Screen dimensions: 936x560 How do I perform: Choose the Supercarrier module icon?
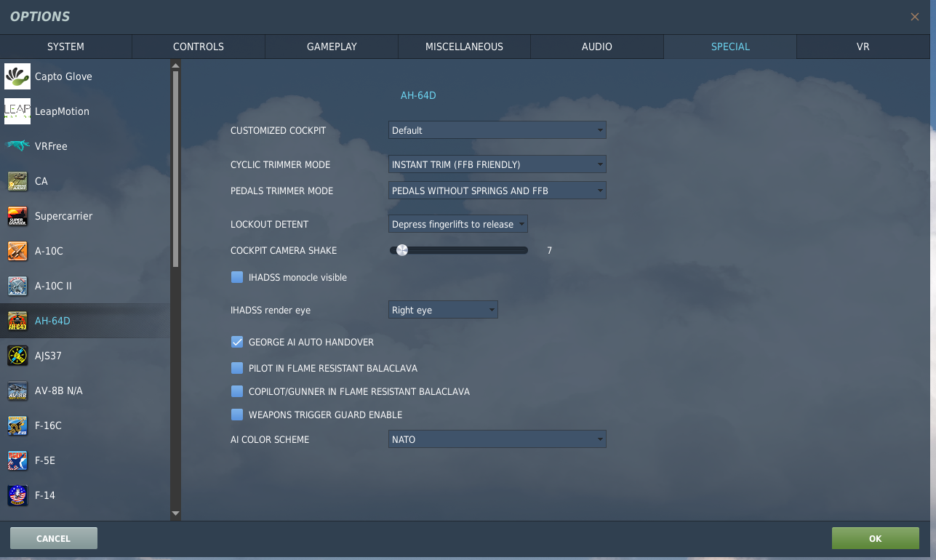click(x=17, y=216)
